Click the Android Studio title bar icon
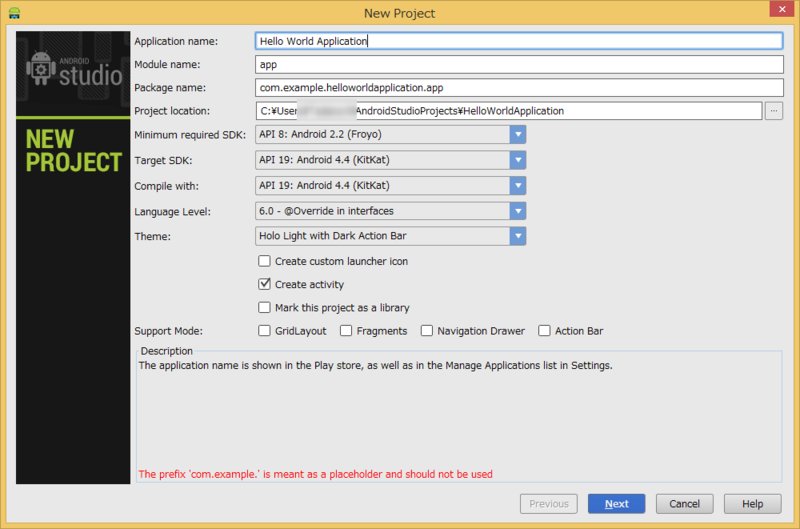 pos(14,13)
